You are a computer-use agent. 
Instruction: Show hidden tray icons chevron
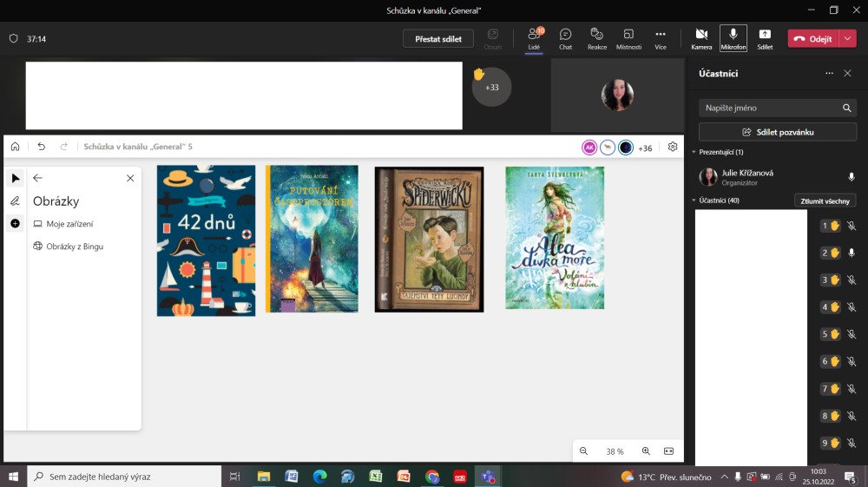click(724, 477)
